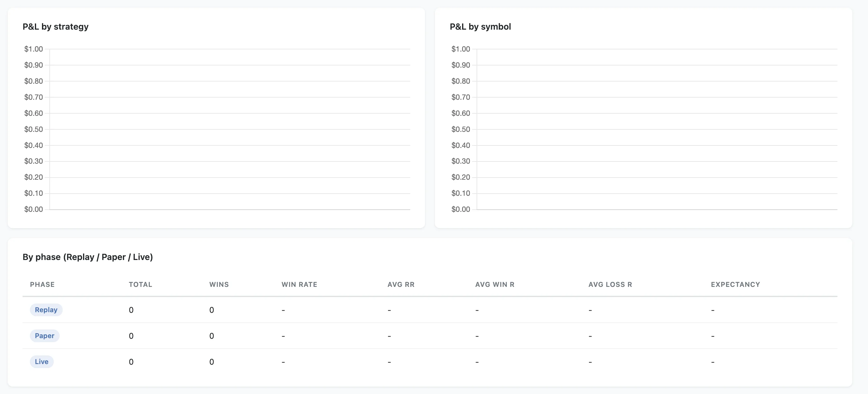
Task: Click the P&L by symbol heading
Action: (480, 27)
